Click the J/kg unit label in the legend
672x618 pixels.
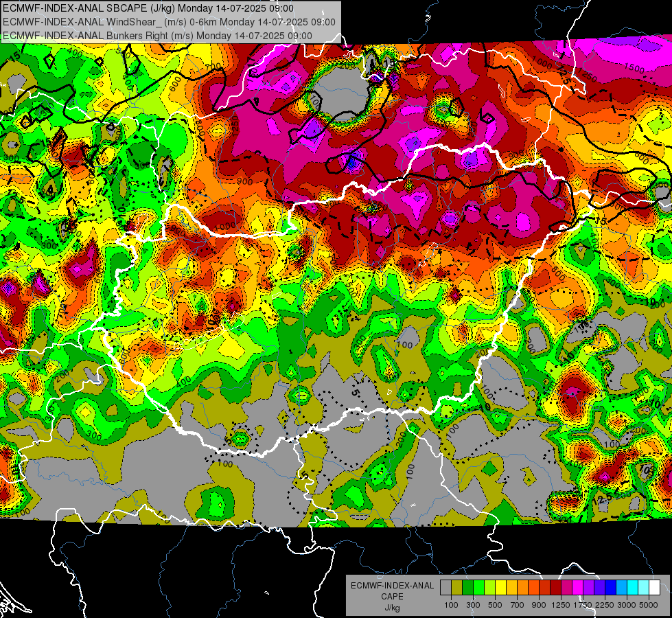coord(393,608)
